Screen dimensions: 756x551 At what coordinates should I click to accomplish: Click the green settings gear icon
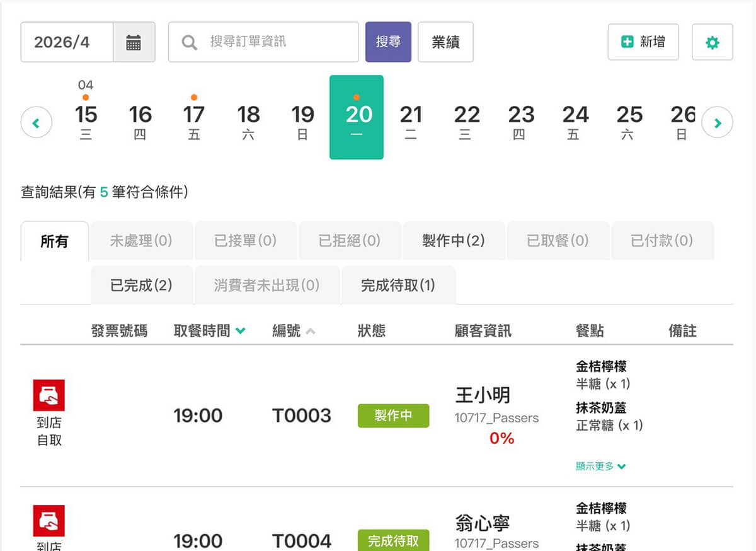pos(712,43)
